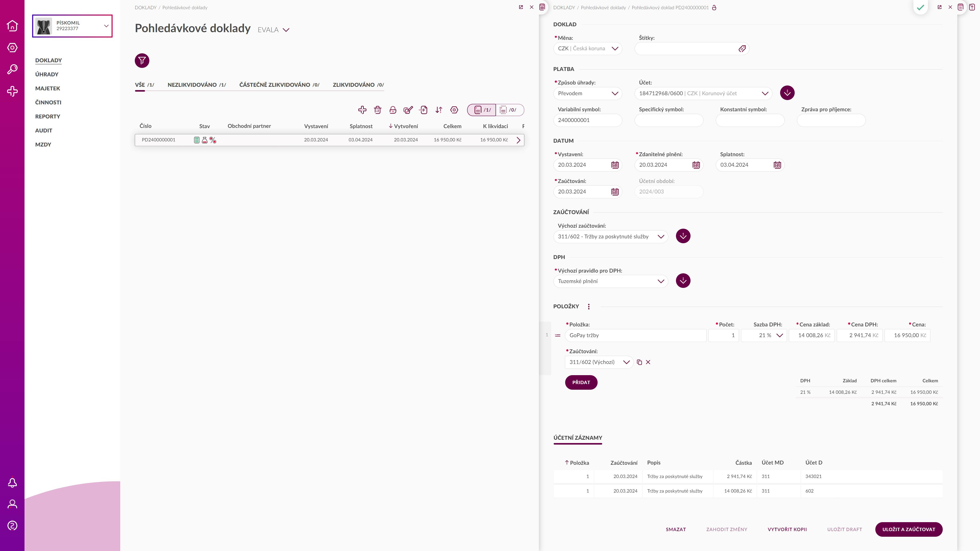
Task: Expand the PÍSKOMIL company selector
Action: 72,26
